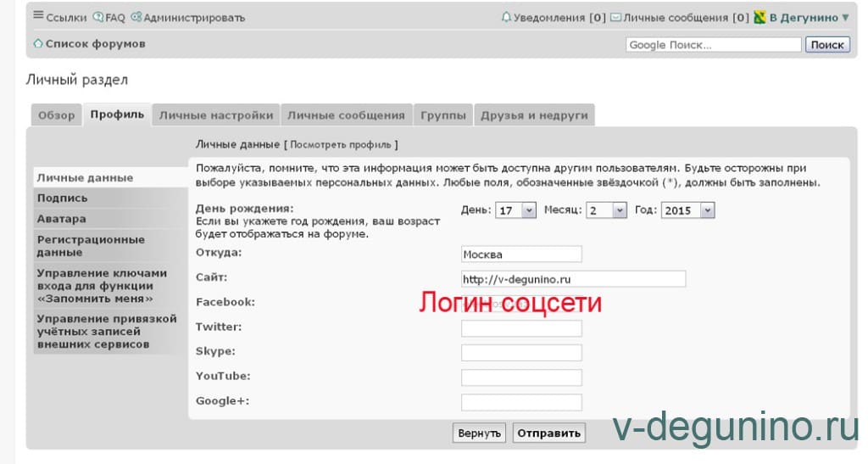This screenshot has height=464, width=868.
Task: Click the FAQ question mark icon
Action: pos(98,17)
